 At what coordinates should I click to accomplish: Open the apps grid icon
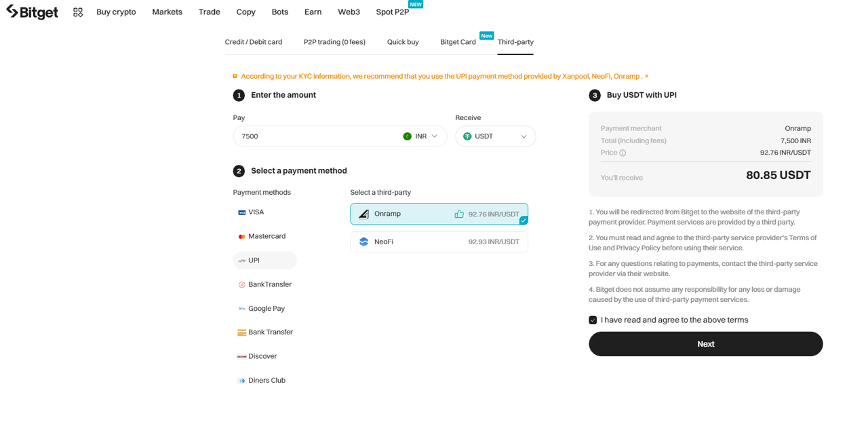78,12
